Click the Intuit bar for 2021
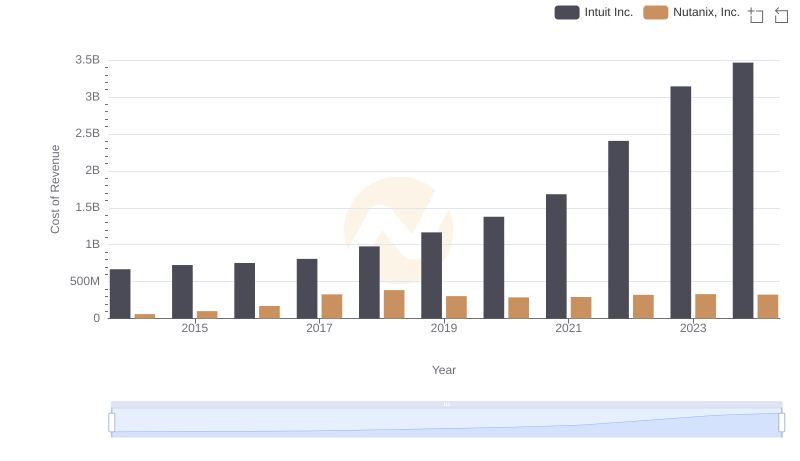The height and width of the screenshot is (461, 800). point(556,257)
